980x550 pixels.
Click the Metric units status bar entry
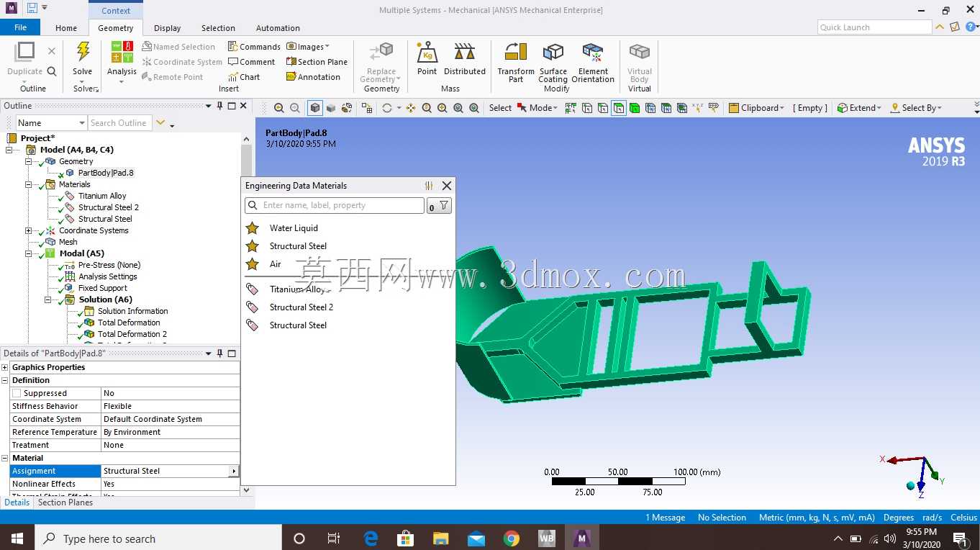click(817, 518)
